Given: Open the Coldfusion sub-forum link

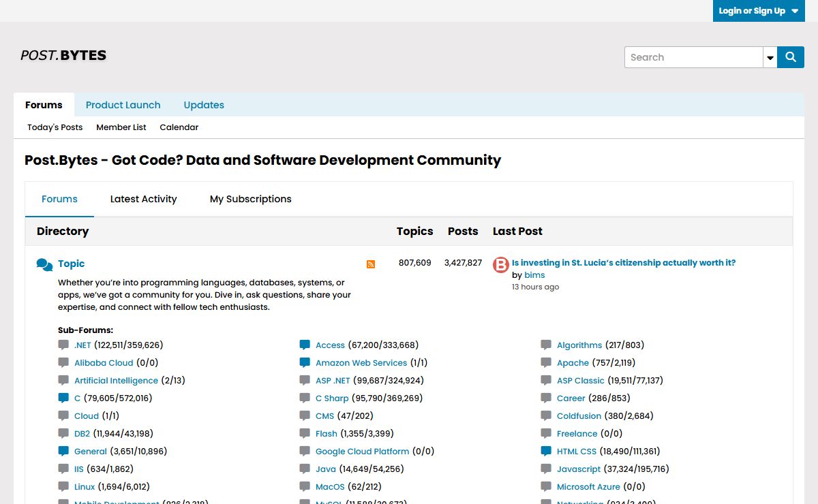Looking at the screenshot, I should pyautogui.click(x=579, y=416).
